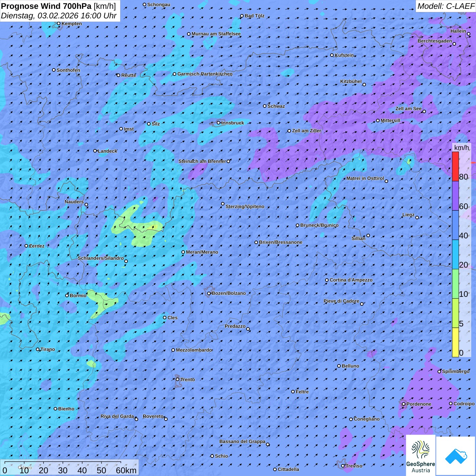
Task: Click the Lienz city label
Action: [408, 215]
